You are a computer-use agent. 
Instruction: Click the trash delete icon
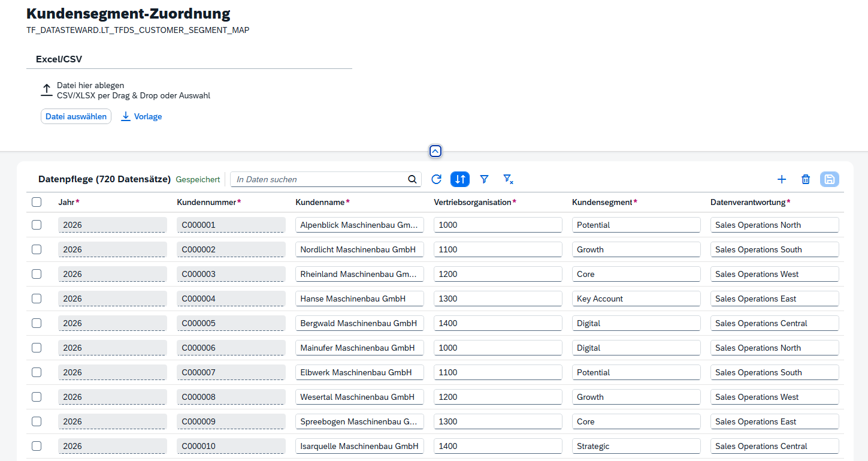click(806, 179)
